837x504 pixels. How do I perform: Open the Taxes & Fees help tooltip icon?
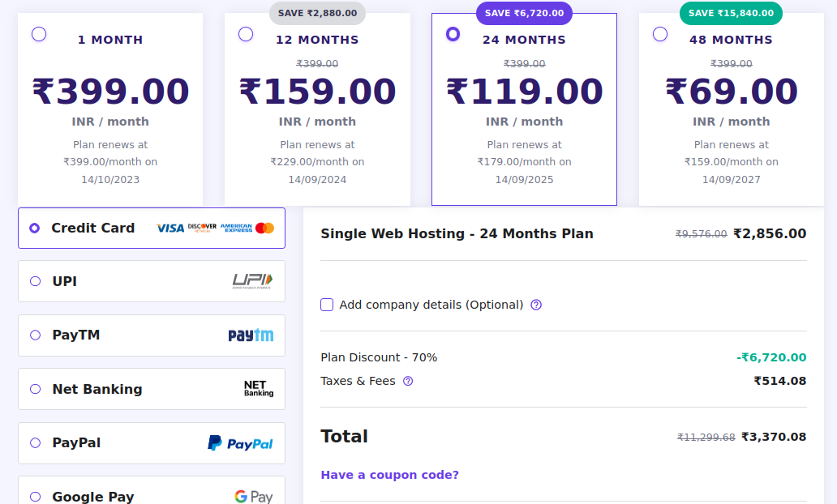tap(408, 381)
